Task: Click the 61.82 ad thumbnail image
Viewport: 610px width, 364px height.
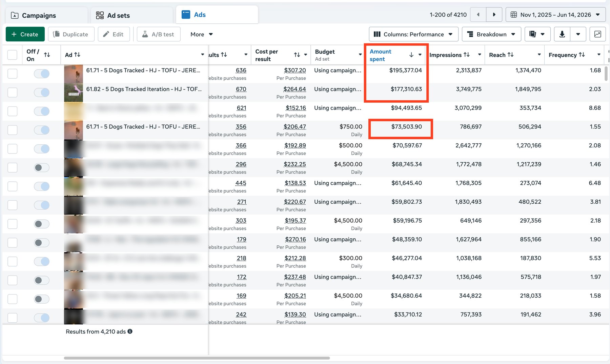Action: [74, 93]
